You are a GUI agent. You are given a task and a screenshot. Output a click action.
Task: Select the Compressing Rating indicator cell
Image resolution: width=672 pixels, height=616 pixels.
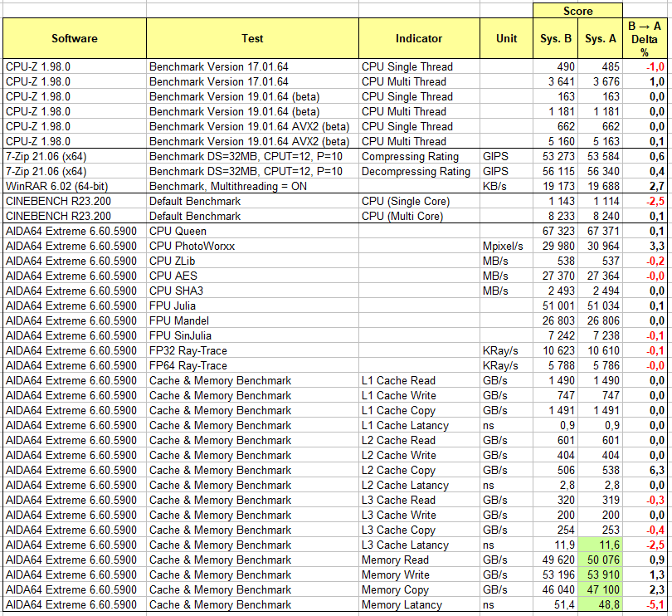click(419, 157)
